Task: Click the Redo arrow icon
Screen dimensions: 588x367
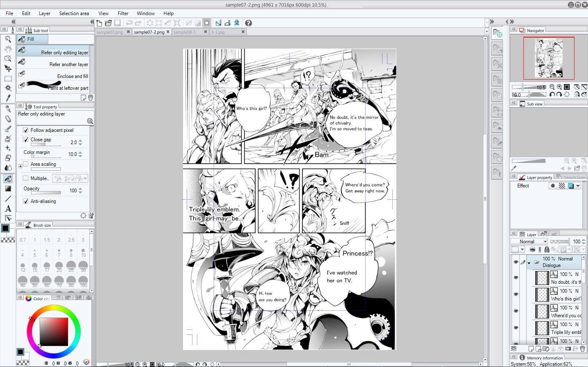Action: pos(138,23)
